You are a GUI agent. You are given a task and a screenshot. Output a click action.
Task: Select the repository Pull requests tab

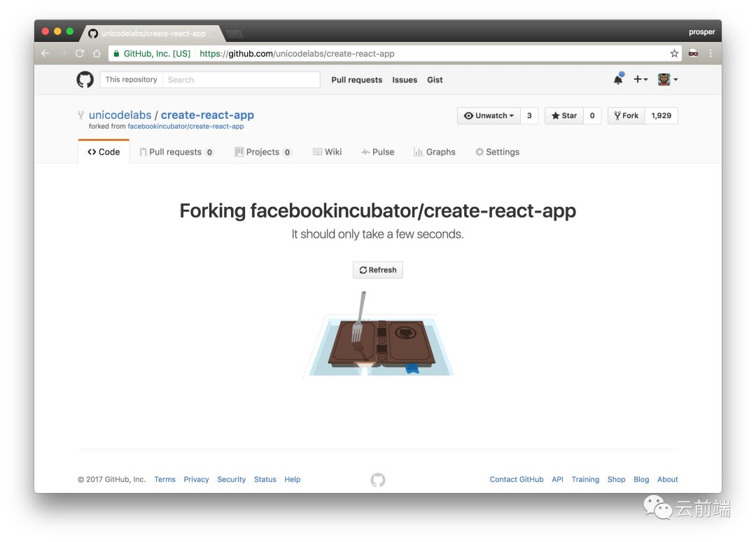(176, 152)
